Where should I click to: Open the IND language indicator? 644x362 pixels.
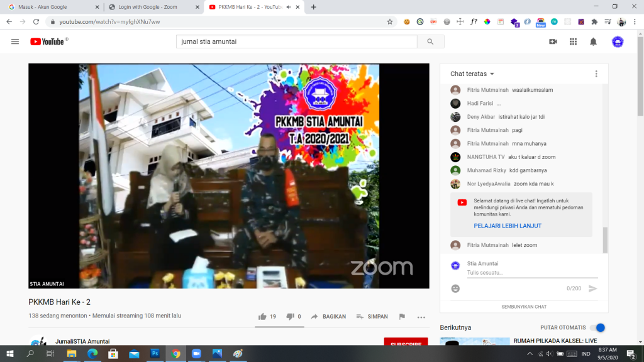click(x=586, y=354)
